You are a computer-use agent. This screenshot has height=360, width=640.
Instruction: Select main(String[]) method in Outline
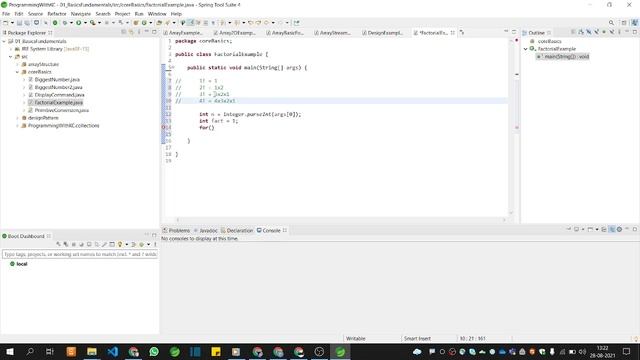click(x=563, y=56)
